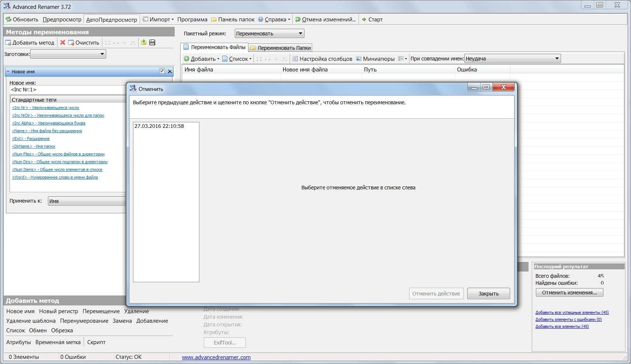Click the Закрыть button in dialog

pos(488,294)
